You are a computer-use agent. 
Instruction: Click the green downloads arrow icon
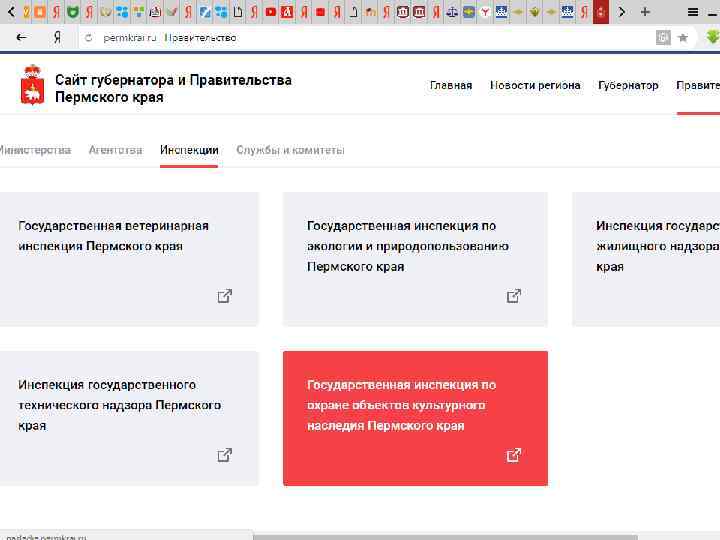[713, 37]
